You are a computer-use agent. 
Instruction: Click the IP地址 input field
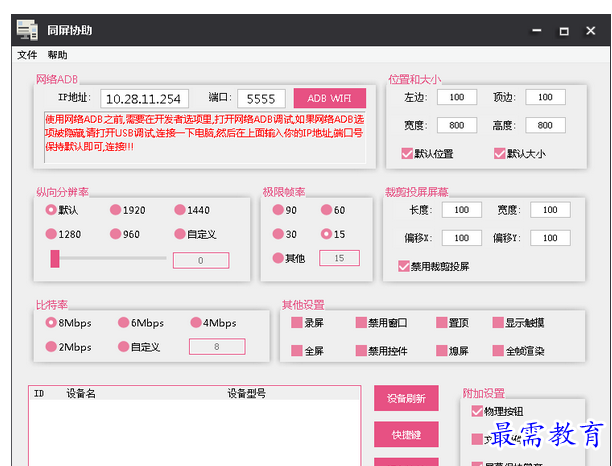tap(144, 98)
